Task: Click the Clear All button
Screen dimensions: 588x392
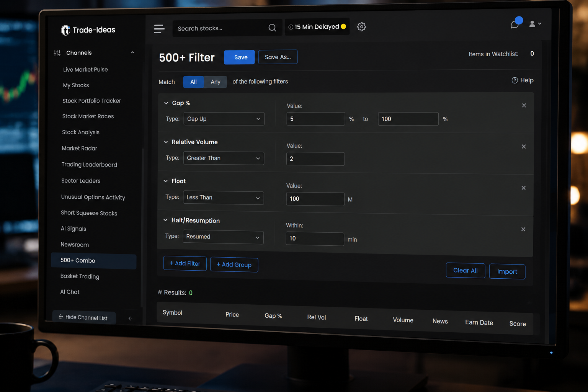Action: [x=465, y=271]
